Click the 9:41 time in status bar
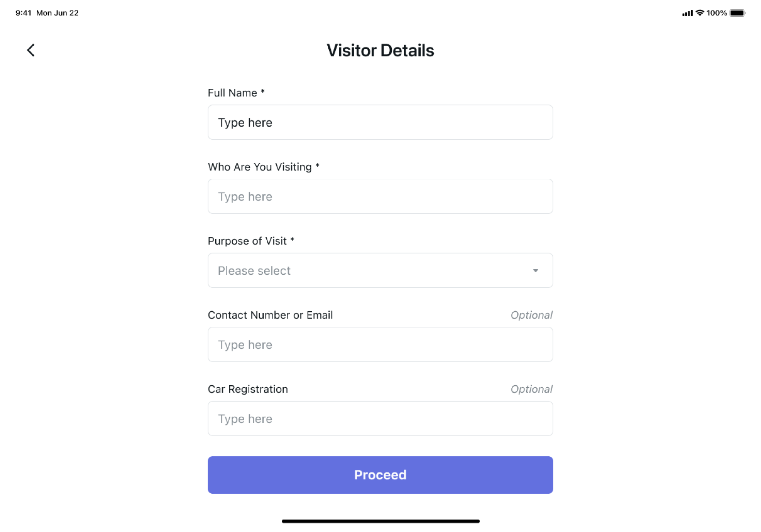The width and height of the screenshot is (761, 532). click(24, 13)
